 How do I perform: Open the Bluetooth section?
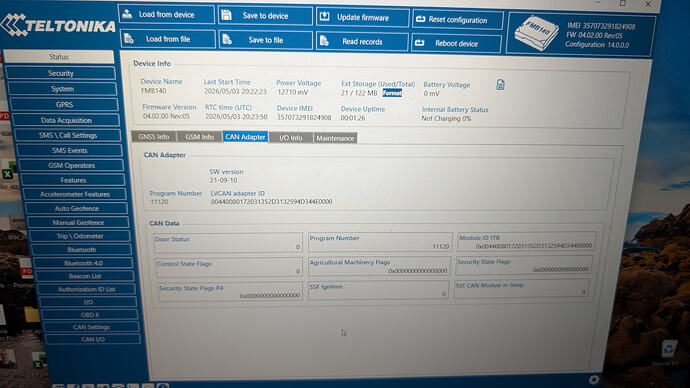[x=81, y=249]
